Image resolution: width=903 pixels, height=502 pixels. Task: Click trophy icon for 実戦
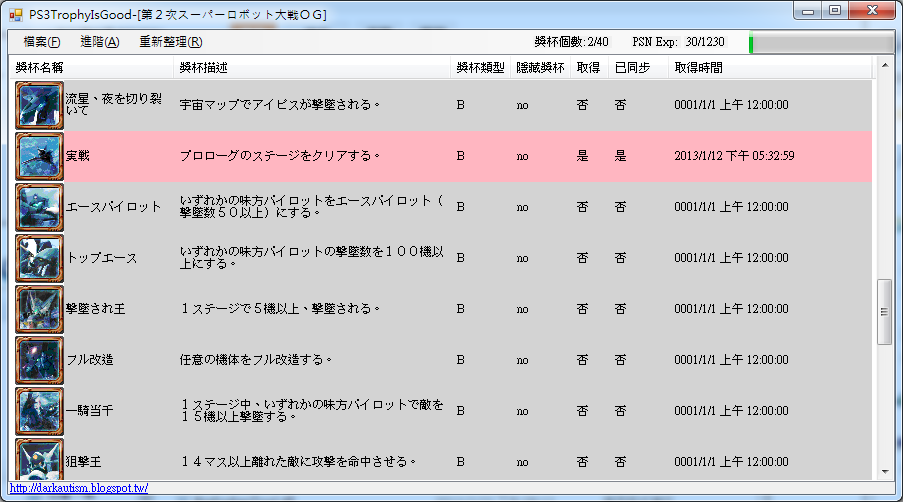(x=39, y=156)
